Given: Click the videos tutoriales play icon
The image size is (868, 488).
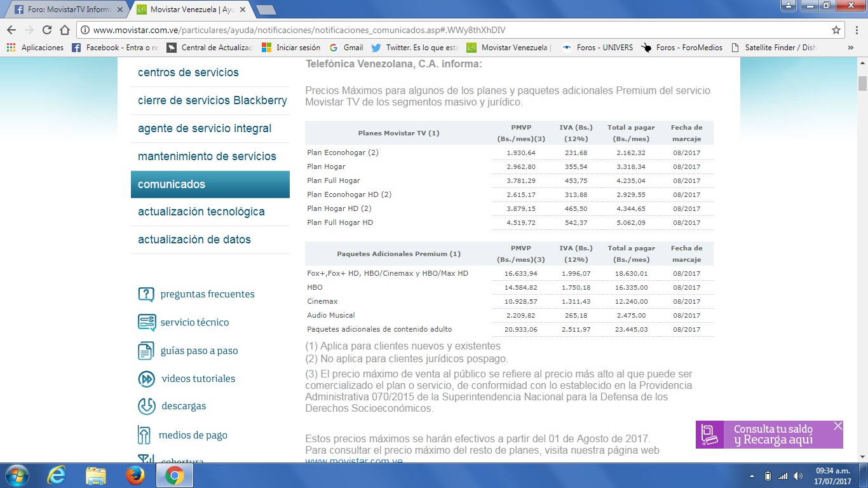Looking at the screenshot, I should click(146, 379).
